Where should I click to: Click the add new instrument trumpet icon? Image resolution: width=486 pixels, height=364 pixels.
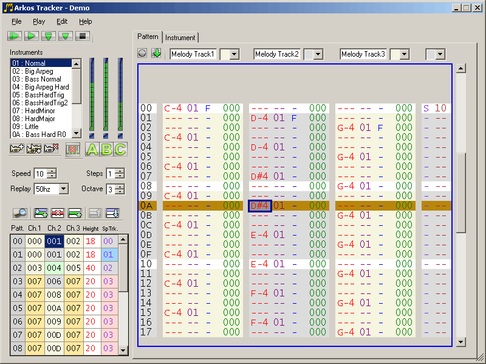pos(17,149)
